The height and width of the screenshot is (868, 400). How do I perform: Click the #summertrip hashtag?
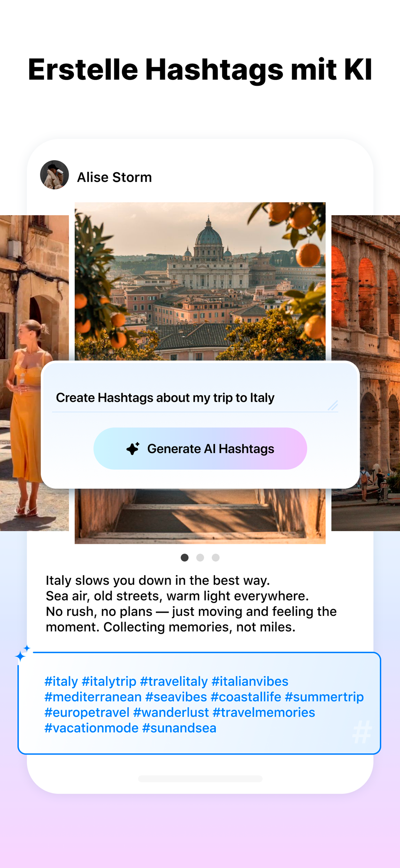(324, 697)
